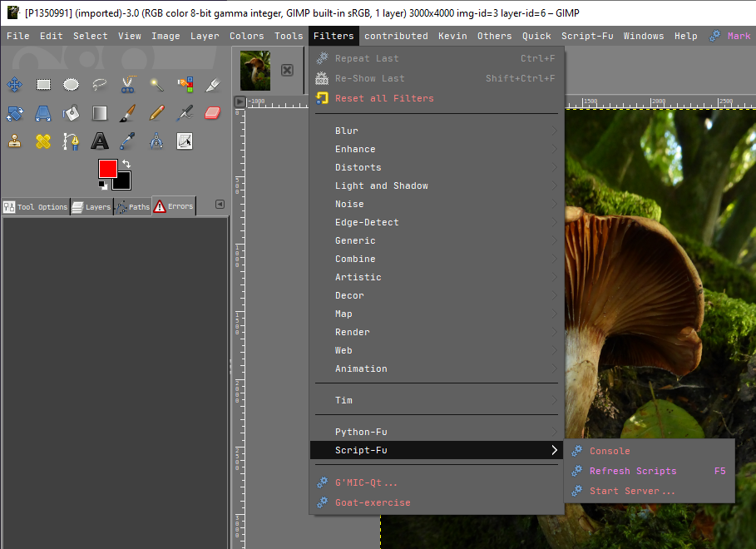The height and width of the screenshot is (549, 756).
Task: Select the mushroom image thumbnail tab
Action: [x=255, y=71]
